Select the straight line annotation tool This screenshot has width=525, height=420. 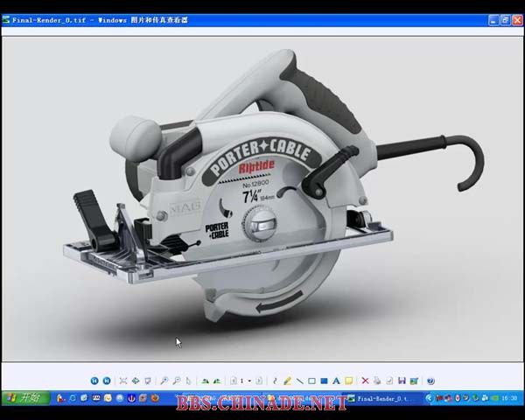pos(299,381)
